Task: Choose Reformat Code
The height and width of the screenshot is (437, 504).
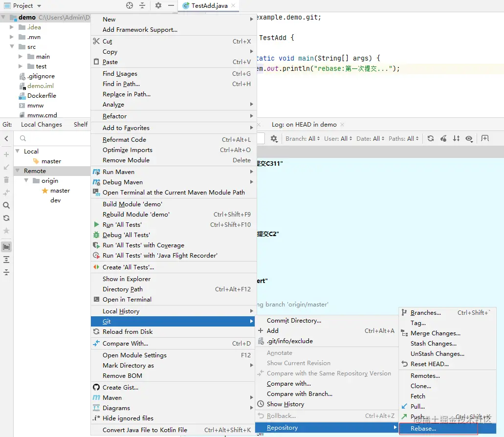Action: pos(173,139)
